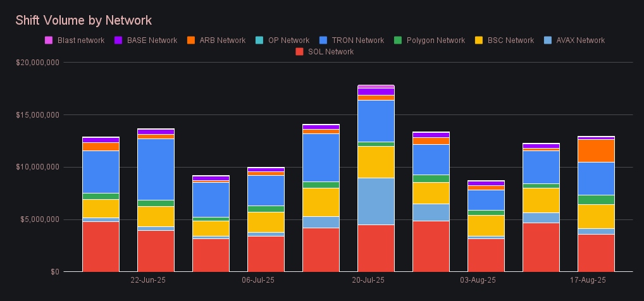Click the light blue AVAX Network legend marker
Screen dimensions: 644x301
click(x=547, y=40)
